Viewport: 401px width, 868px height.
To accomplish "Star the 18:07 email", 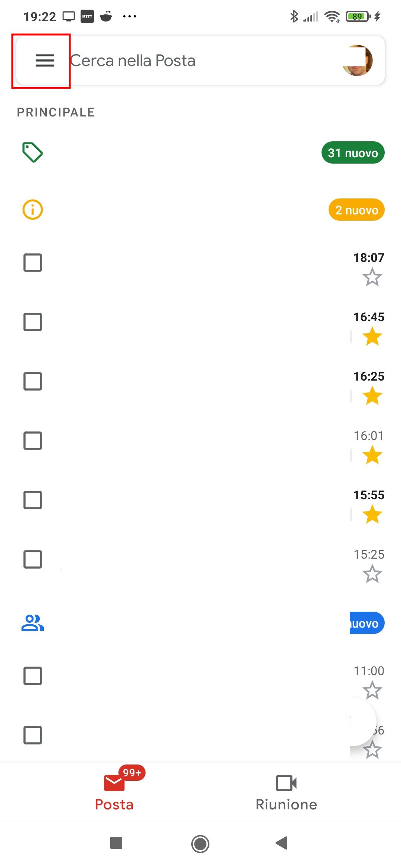I will point(372,277).
